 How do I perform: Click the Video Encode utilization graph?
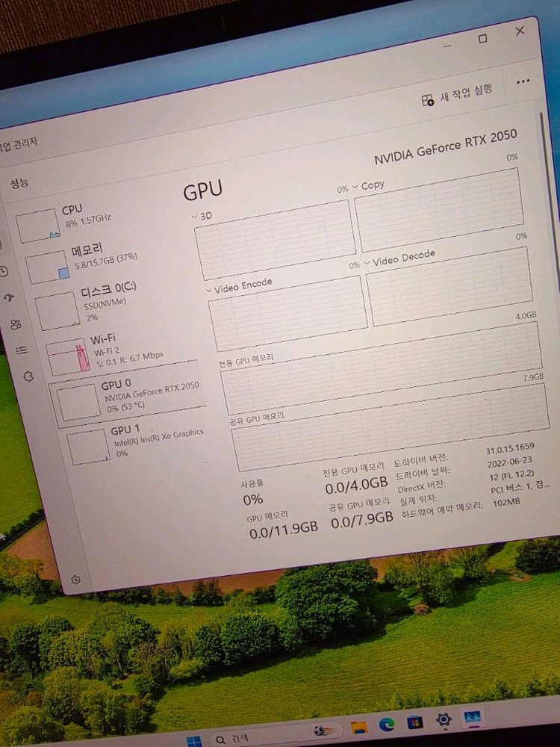288,313
